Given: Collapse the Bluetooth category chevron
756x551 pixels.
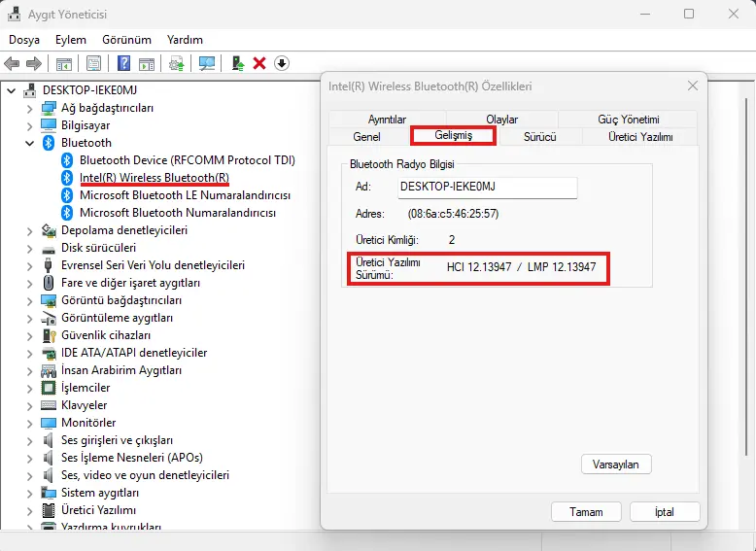Looking at the screenshot, I should (x=30, y=143).
